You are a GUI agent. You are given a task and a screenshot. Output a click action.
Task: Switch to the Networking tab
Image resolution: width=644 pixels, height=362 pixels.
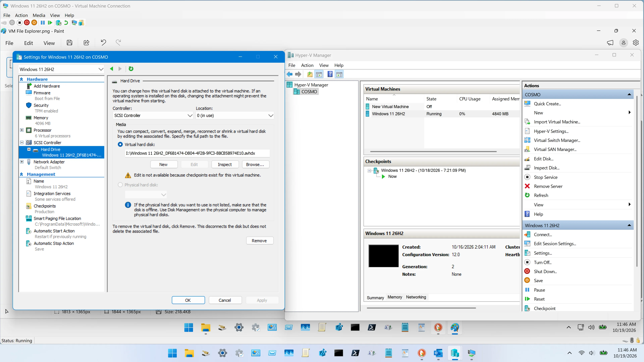416,297
